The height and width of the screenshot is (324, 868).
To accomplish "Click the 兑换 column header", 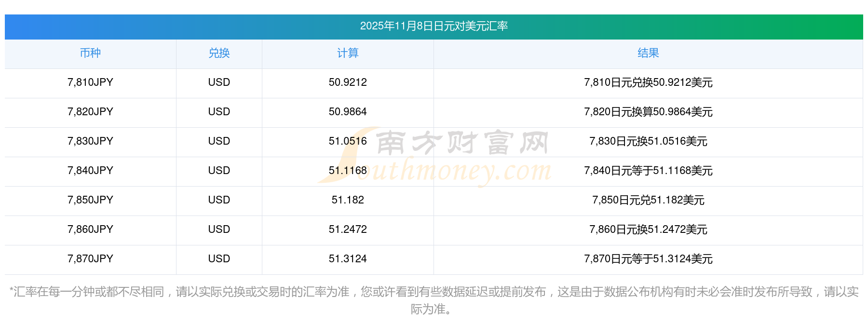I will click(x=219, y=53).
